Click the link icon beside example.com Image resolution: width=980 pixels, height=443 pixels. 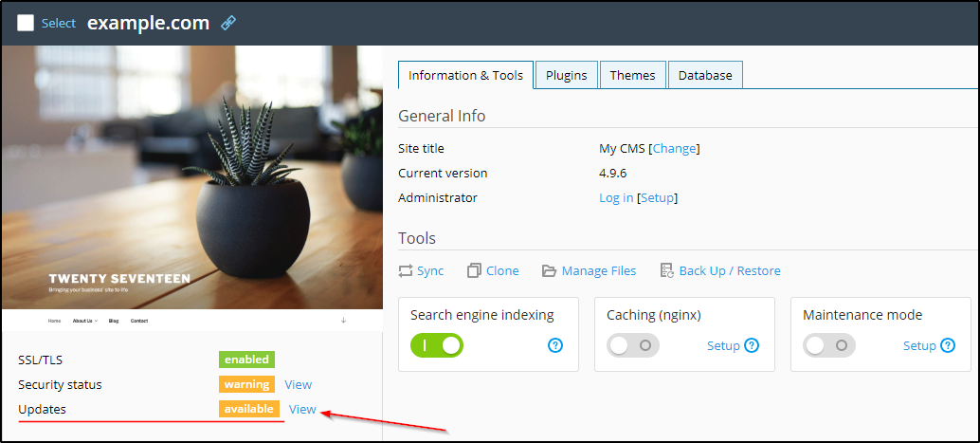coord(227,23)
